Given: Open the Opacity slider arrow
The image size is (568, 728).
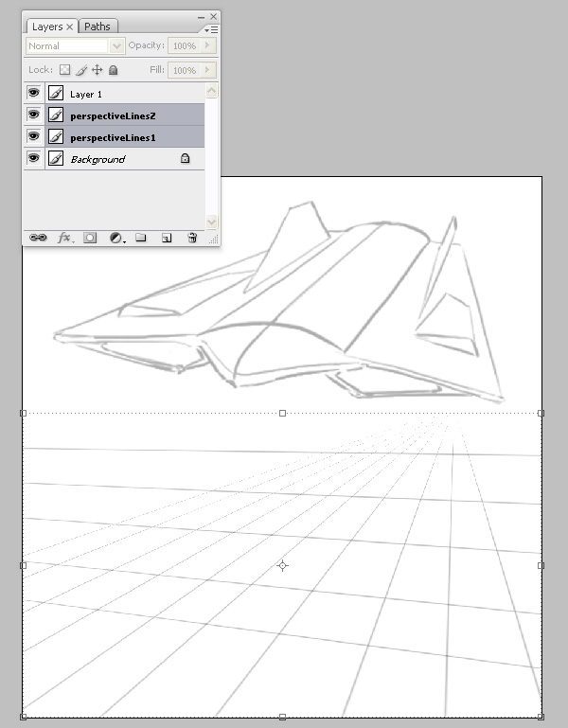Looking at the screenshot, I should coord(207,45).
